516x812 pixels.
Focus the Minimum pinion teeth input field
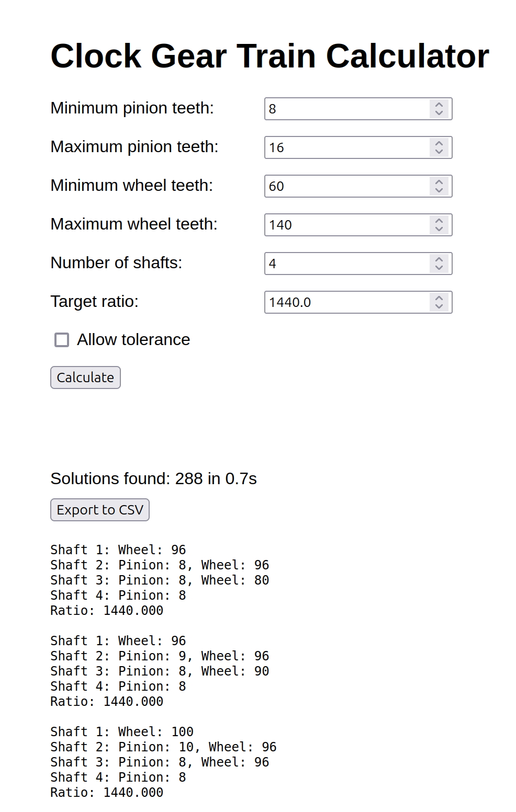click(x=346, y=109)
